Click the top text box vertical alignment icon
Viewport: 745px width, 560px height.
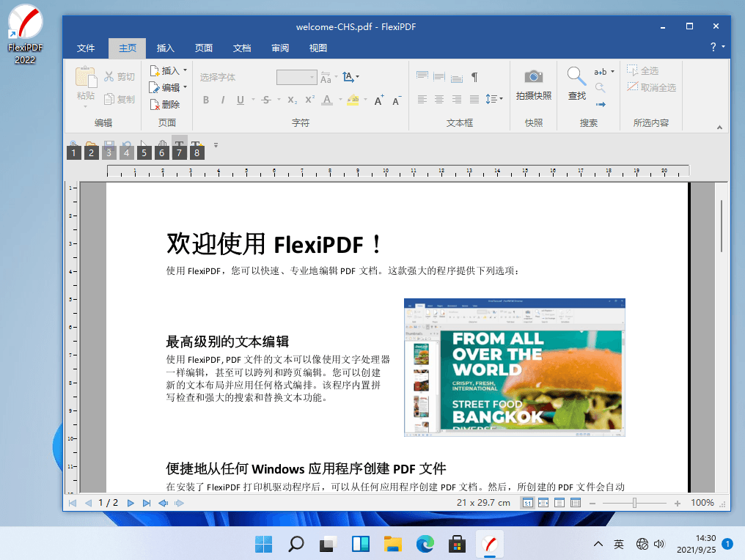coord(422,76)
